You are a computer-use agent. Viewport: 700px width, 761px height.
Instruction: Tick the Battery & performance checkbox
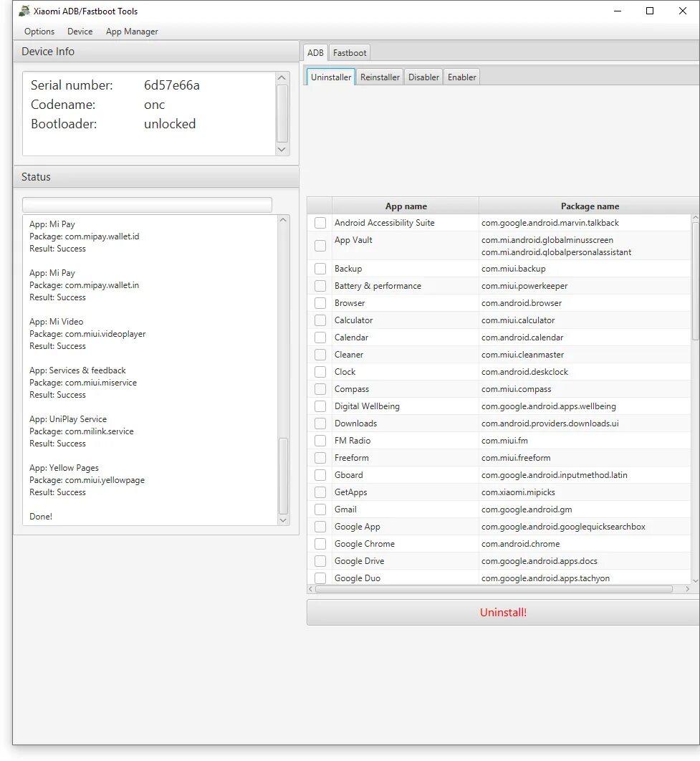(320, 286)
